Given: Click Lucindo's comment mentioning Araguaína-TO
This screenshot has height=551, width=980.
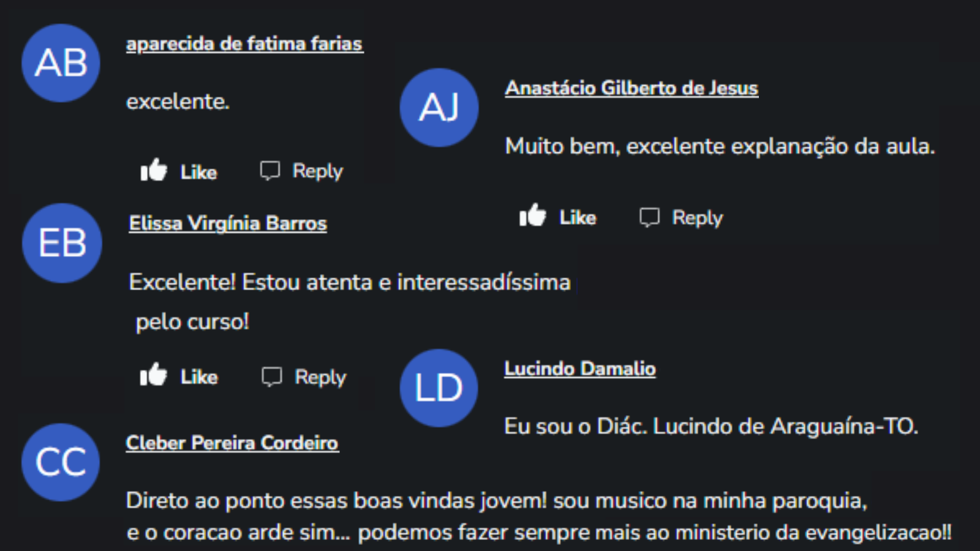Looking at the screenshot, I should [710, 426].
